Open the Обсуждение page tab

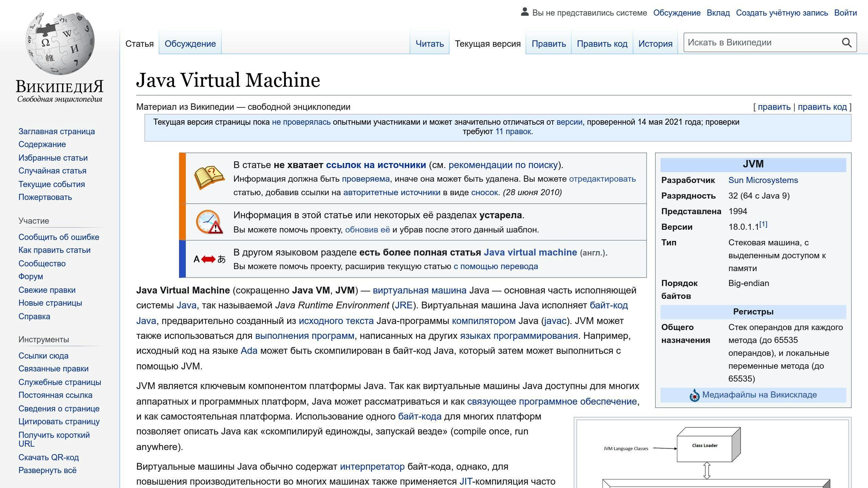pyautogui.click(x=190, y=44)
